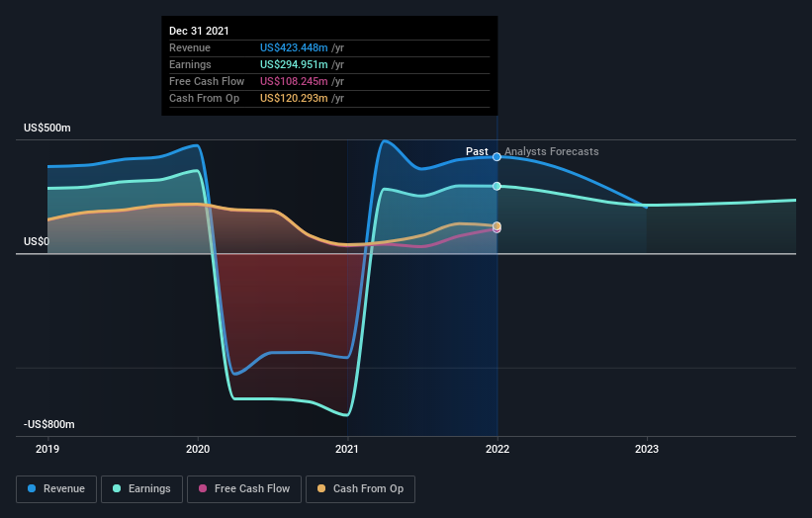
Task: Click the US$108.245m free cash flow value
Action: (x=294, y=81)
